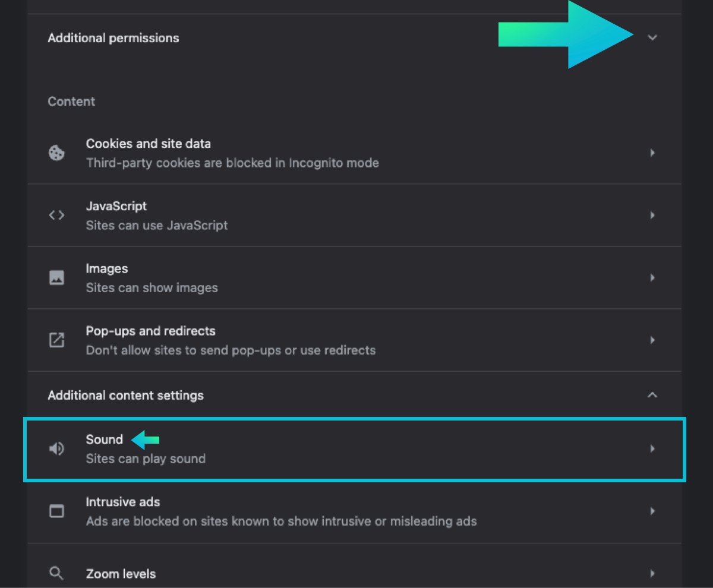Select the Intrusive ads row label
The width and height of the screenshot is (713, 588).
point(123,502)
